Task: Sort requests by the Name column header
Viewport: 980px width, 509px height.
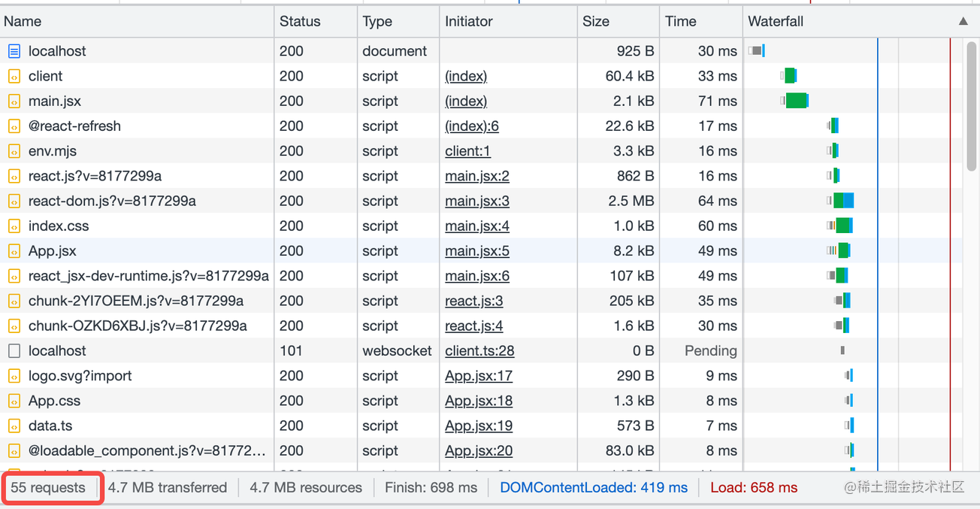Action: pyautogui.click(x=23, y=21)
